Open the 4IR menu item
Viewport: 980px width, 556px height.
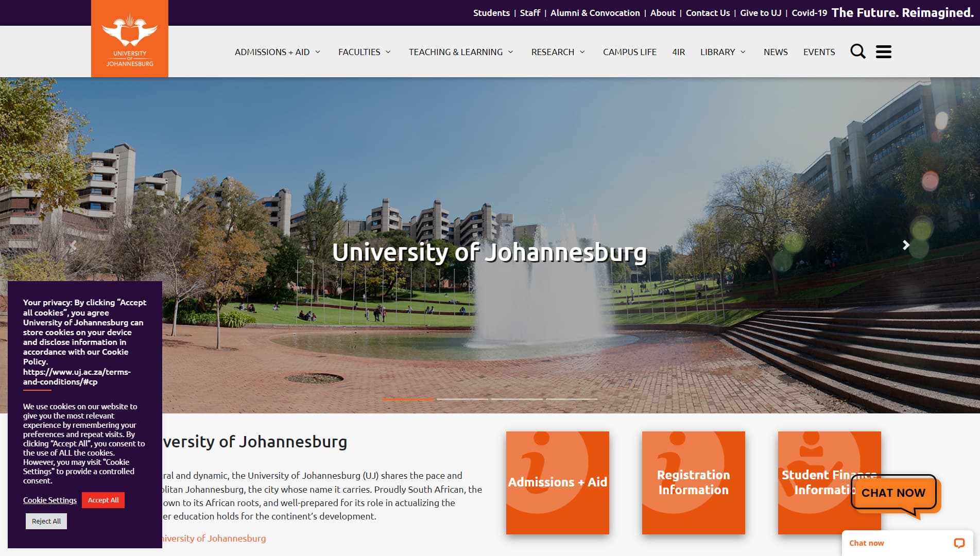(x=679, y=52)
